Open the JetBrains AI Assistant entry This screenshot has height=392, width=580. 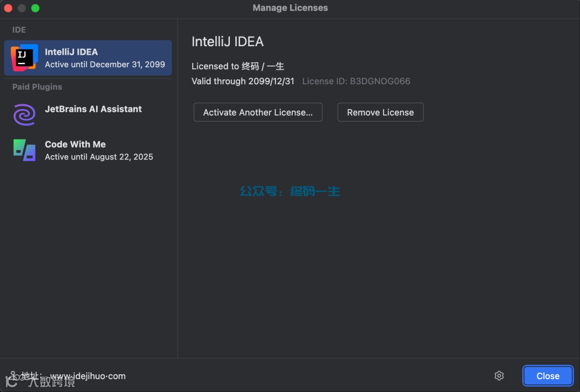pos(88,114)
